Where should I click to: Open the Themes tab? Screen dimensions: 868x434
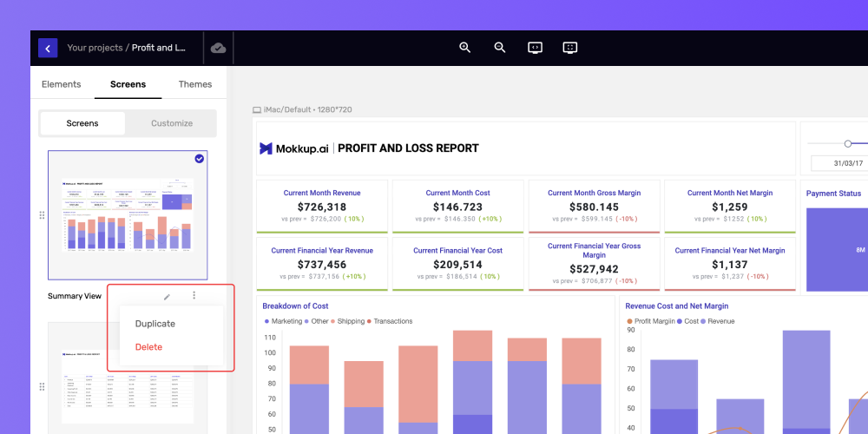(194, 84)
